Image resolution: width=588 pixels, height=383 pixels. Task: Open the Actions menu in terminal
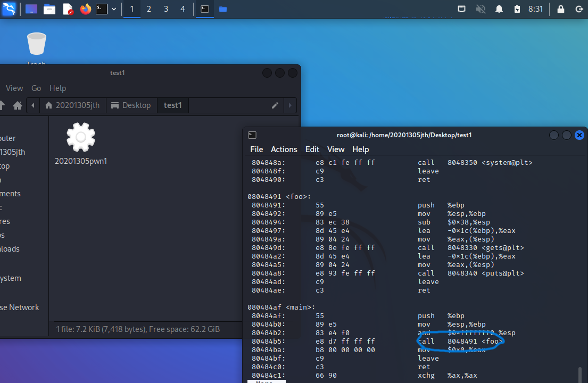(x=284, y=149)
